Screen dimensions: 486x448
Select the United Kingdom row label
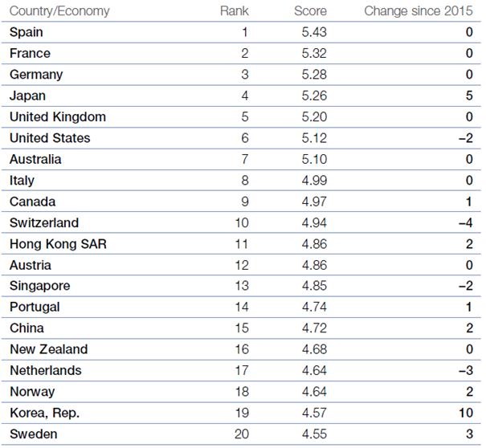pyautogui.click(x=58, y=117)
